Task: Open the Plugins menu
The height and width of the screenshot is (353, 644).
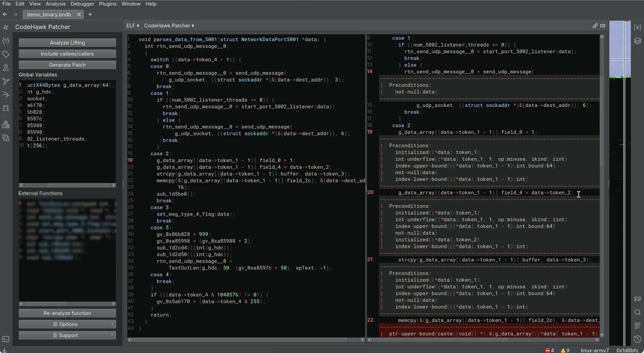Action: 108,4
